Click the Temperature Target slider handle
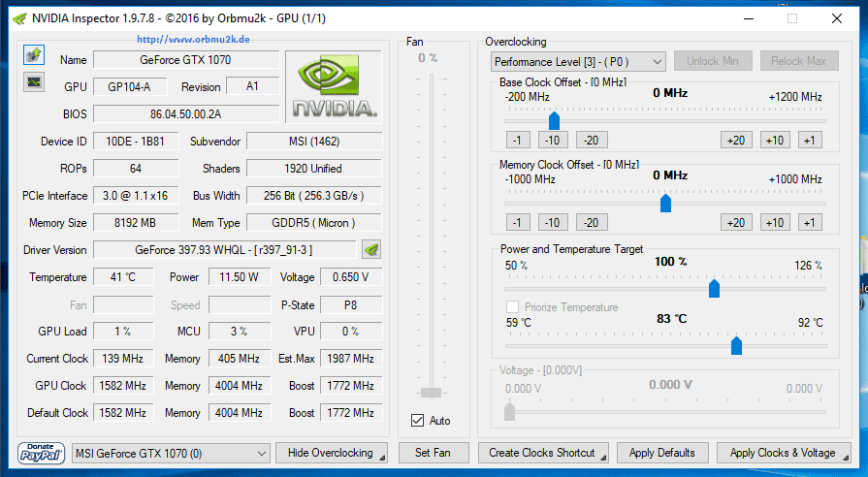 pyautogui.click(x=736, y=346)
